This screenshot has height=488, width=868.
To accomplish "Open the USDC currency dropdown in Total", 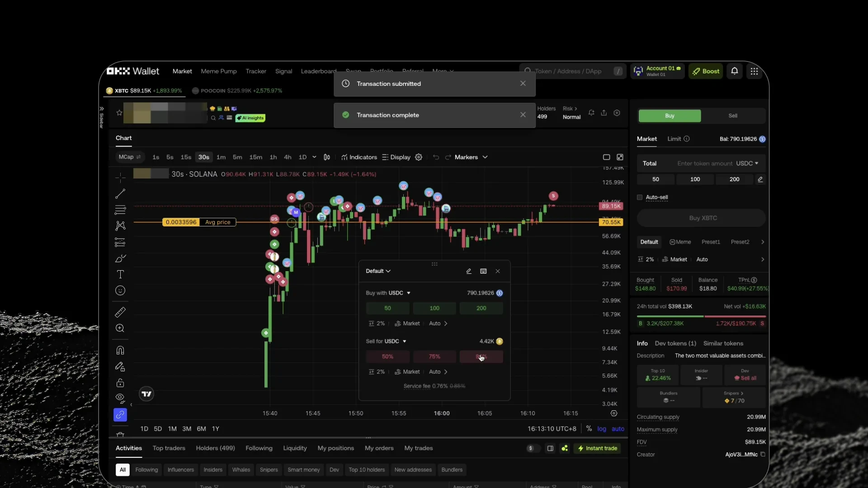I will (x=747, y=164).
